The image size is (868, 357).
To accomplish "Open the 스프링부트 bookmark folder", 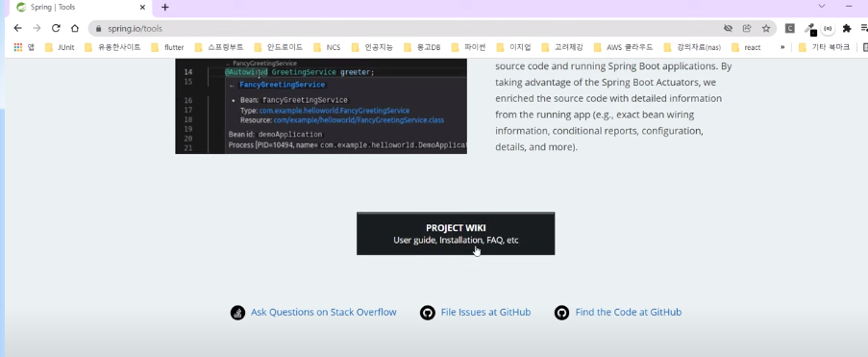I will point(218,47).
